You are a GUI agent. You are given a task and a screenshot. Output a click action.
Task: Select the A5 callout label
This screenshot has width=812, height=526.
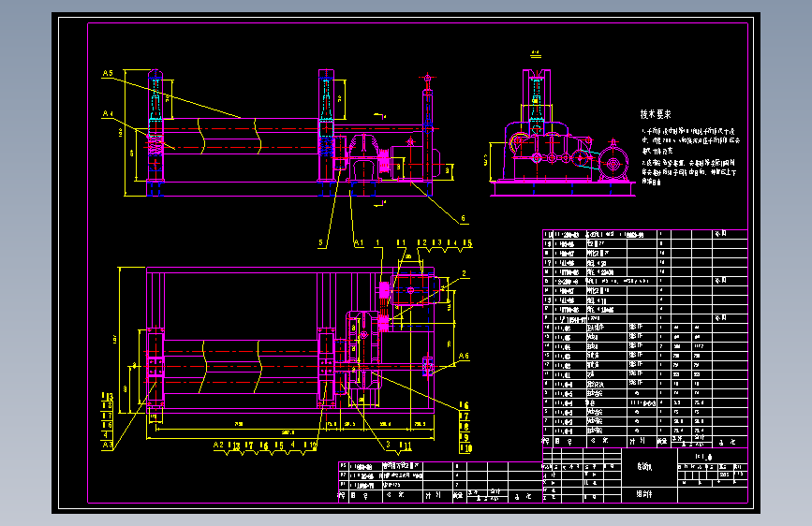(108, 73)
